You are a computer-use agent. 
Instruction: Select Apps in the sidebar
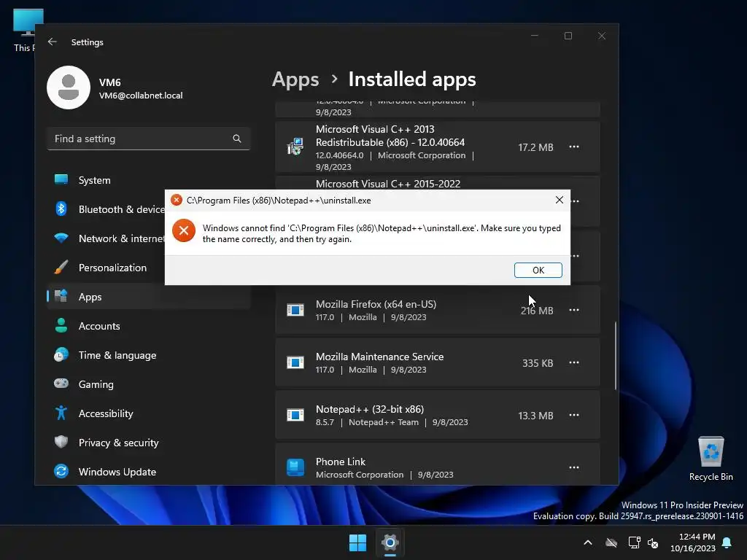pyautogui.click(x=149, y=297)
